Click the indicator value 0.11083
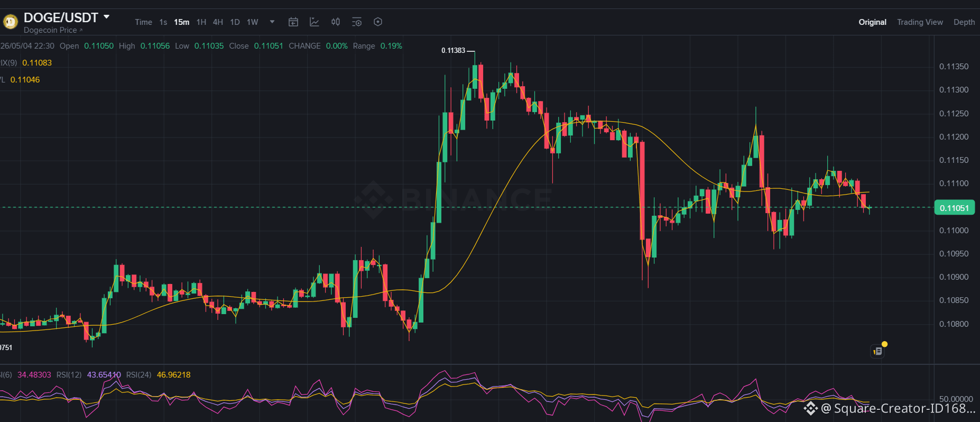The width and height of the screenshot is (980, 422). coord(37,63)
